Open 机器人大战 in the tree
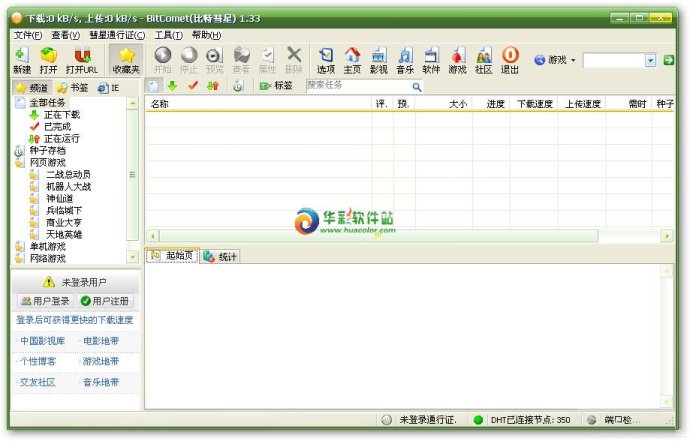 68,186
